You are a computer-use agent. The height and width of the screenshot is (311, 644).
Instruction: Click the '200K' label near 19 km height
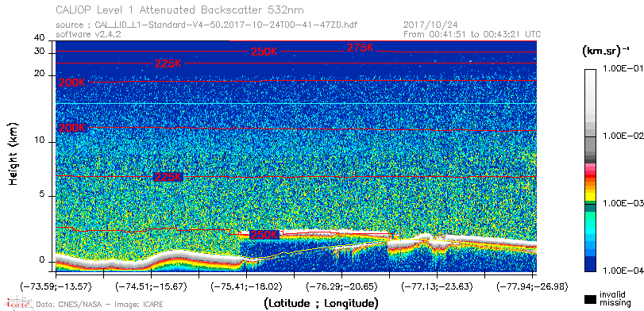(72, 83)
